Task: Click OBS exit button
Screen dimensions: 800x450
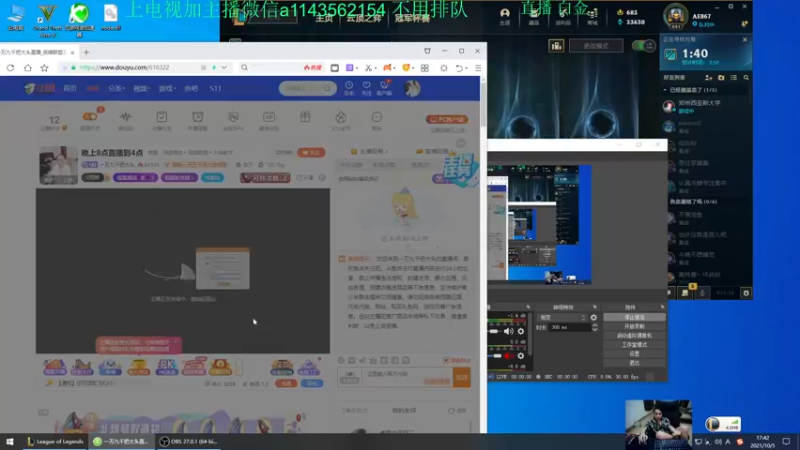Action: click(634, 363)
